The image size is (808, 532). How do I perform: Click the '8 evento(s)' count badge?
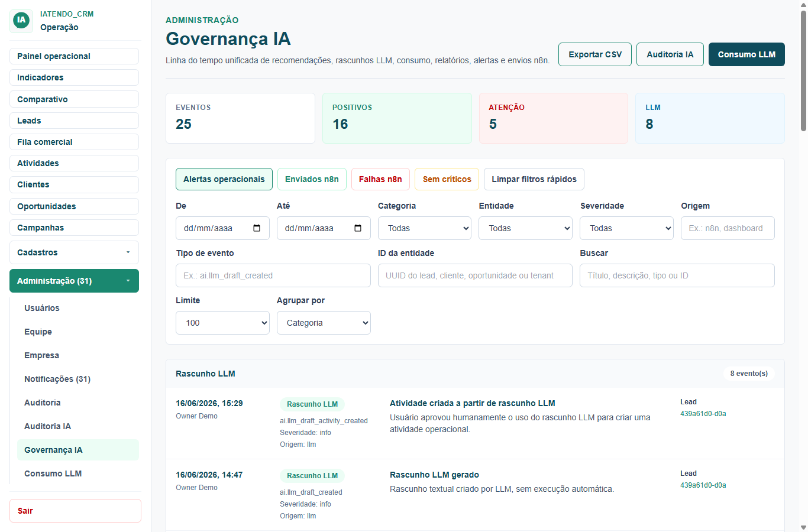[749, 374]
